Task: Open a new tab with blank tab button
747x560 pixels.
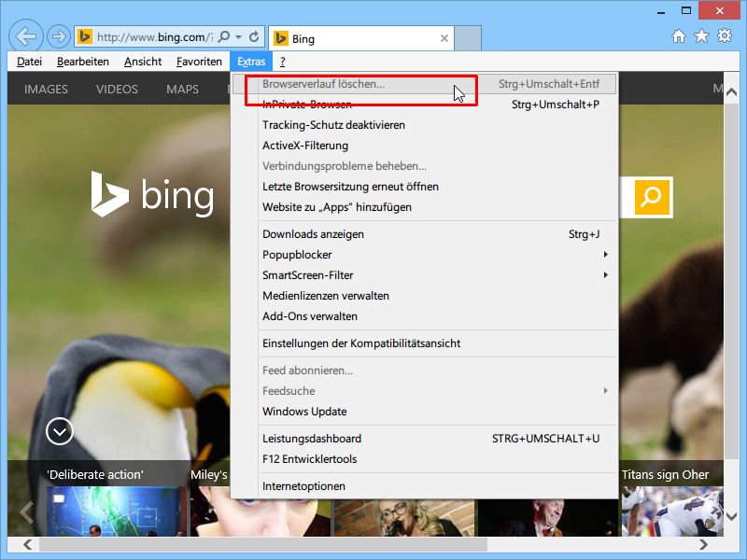Action: pyautogui.click(x=468, y=38)
